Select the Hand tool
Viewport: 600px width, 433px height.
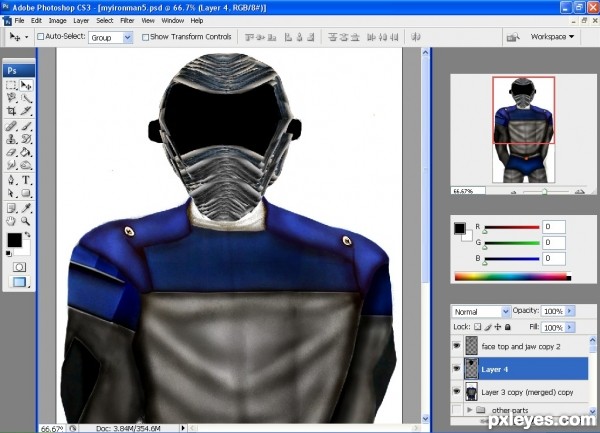pyautogui.click(x=11, y=221)
